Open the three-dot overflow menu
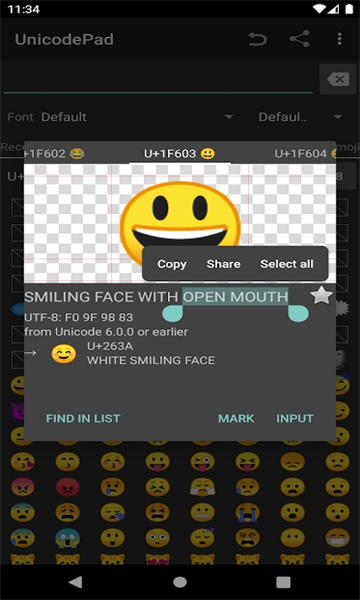360x600 pixels. click(x=339, y=39)
